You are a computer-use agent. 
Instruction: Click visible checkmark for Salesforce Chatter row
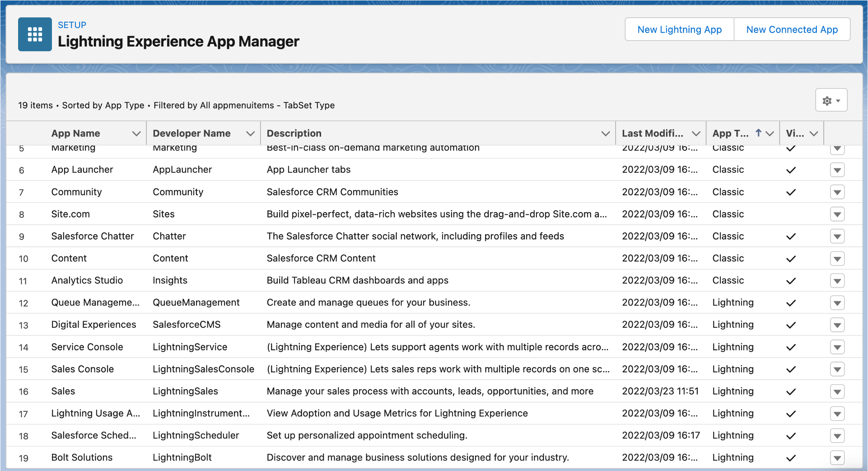[791, 236]
